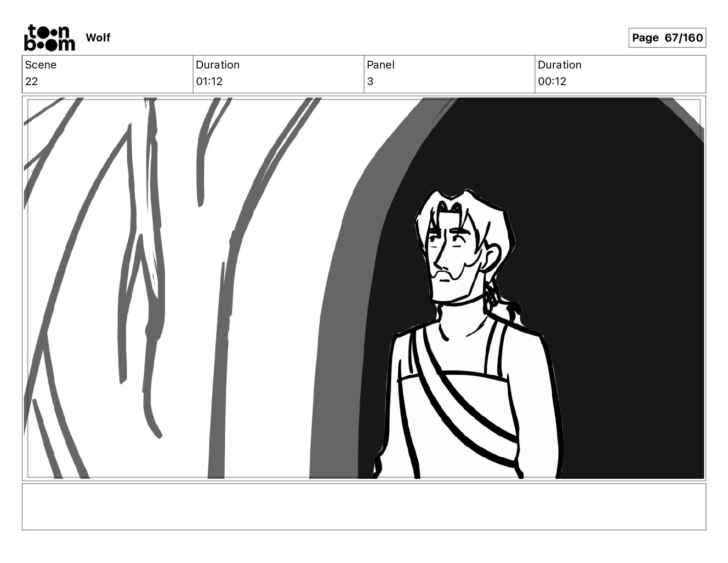Click the empty notes box below panel
The height and width of the screenshot is (563, 728).
coord(364,506)
